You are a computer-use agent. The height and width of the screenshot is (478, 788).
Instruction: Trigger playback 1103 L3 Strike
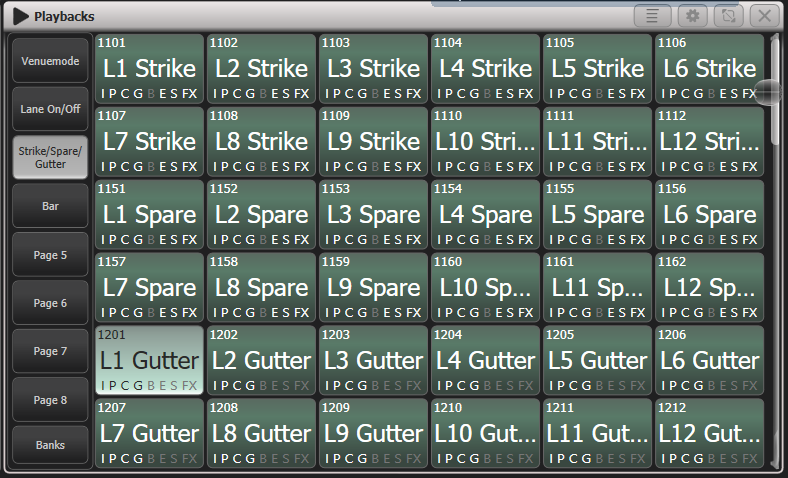(373, 69)
